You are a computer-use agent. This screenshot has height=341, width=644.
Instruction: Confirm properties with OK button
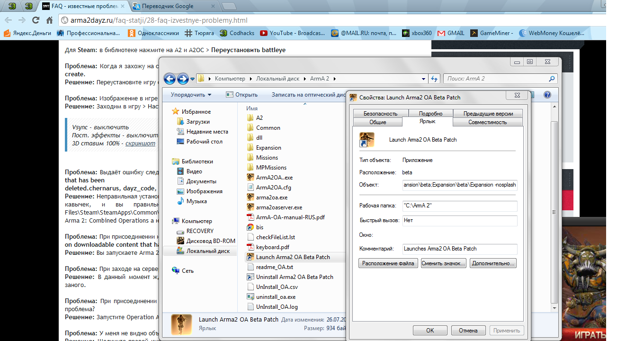coord(430,330)
